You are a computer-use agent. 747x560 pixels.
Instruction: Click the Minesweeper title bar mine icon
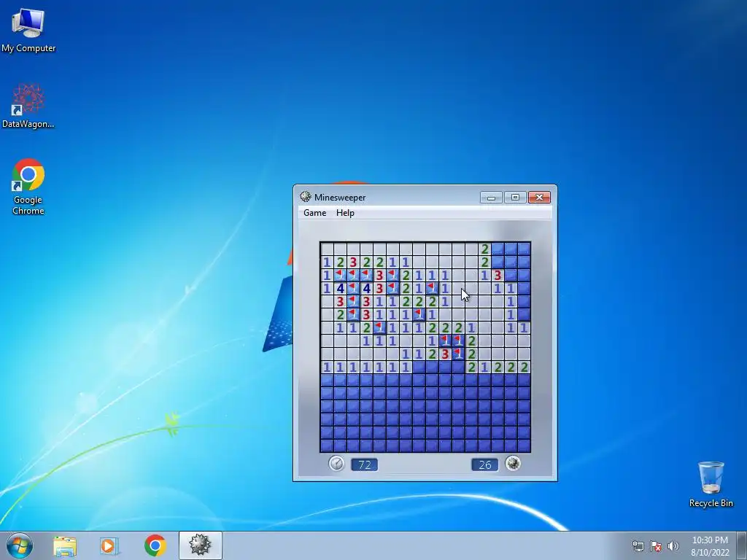(x=306, y=197)
